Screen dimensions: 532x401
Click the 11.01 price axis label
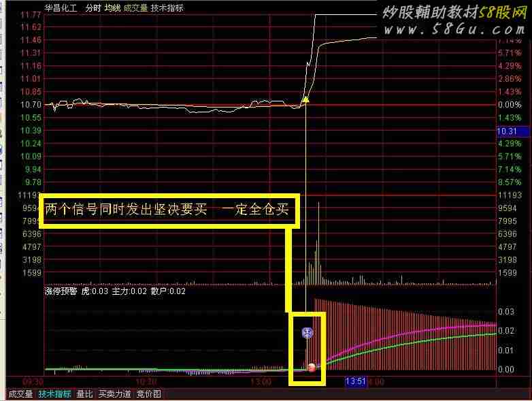coord(31,79)
